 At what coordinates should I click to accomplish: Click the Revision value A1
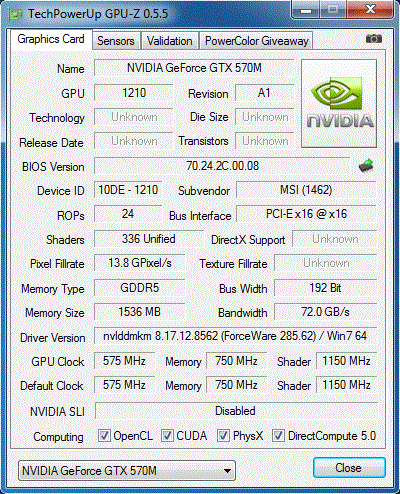(x=264, y=93)
